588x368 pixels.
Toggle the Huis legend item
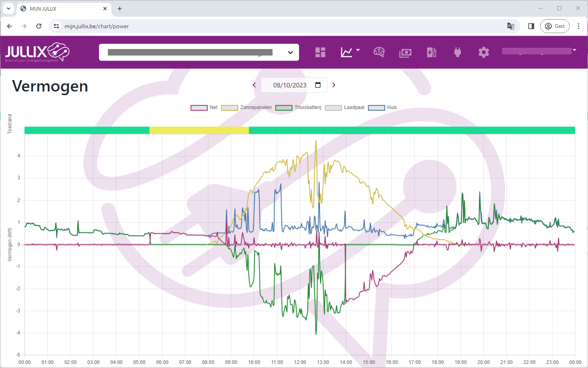[x=382, y=107]
